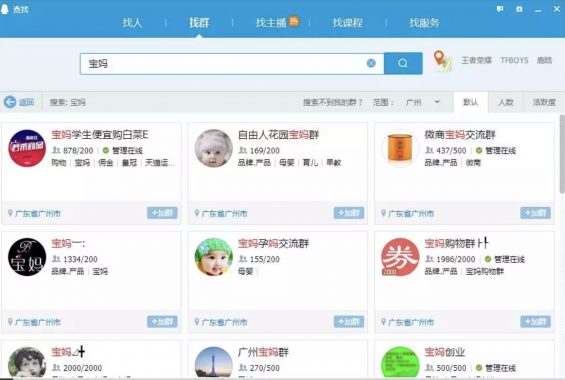Open group title 自由人花园宝妈群
The height and width of the screenshot is (380, 565).
pyautogui.click(x=279, y=135)
